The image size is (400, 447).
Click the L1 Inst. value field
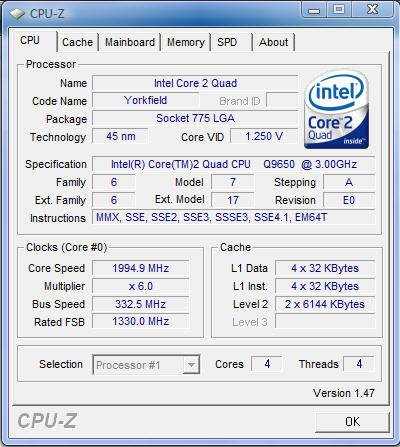point(325,286)
